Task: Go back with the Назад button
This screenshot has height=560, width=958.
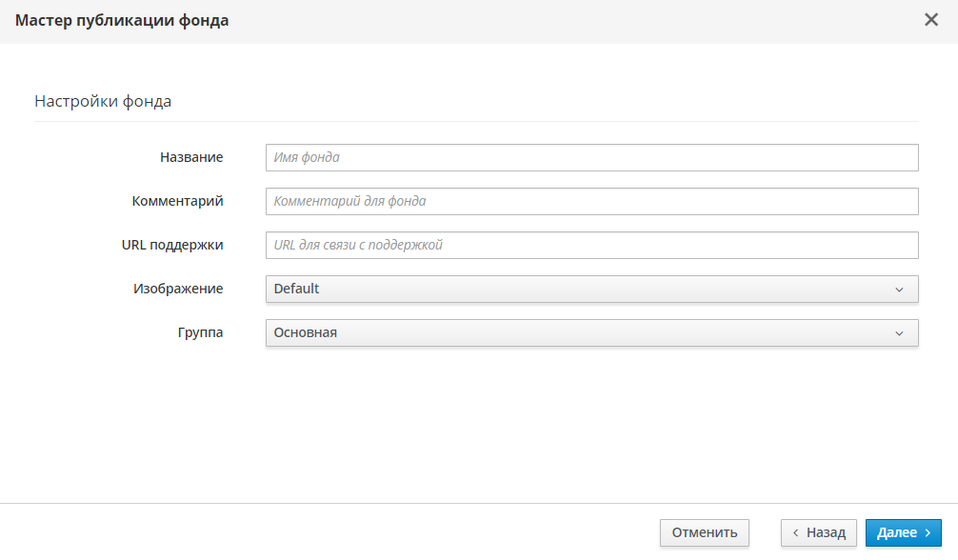Action: 818,533
